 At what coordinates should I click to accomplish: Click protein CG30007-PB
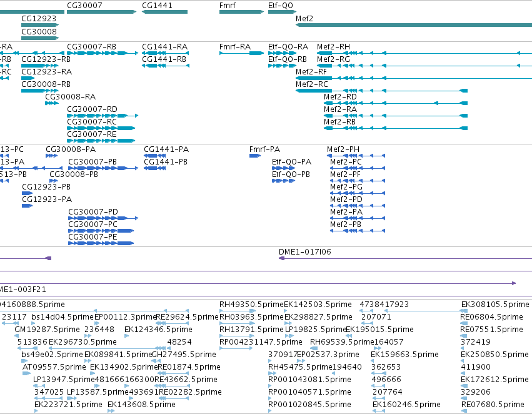93,162
